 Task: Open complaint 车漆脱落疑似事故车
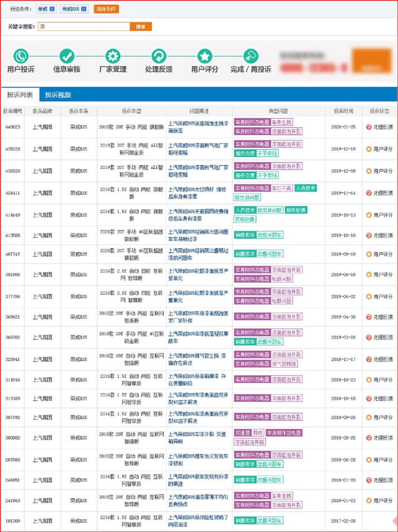pos(199,337)
